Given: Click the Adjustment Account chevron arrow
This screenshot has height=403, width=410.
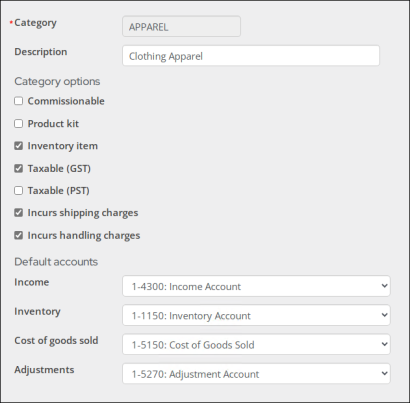Looking at the screenshot, I should (384, 373).
